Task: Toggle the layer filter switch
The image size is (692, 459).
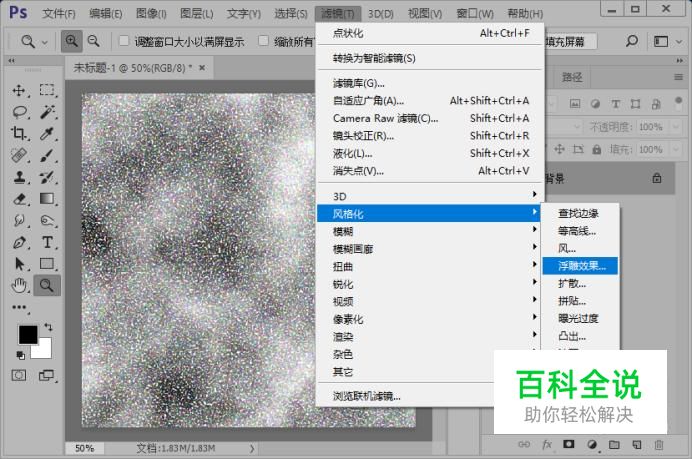Action: (679, 103)
